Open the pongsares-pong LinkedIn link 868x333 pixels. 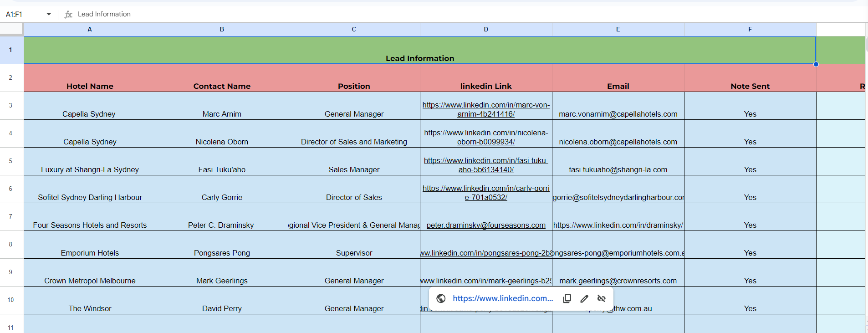coord(486,253)
